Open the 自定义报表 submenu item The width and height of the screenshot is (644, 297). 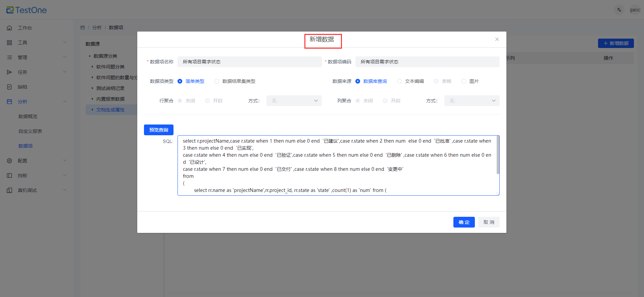pyautogui.click(x=30, y=131)
